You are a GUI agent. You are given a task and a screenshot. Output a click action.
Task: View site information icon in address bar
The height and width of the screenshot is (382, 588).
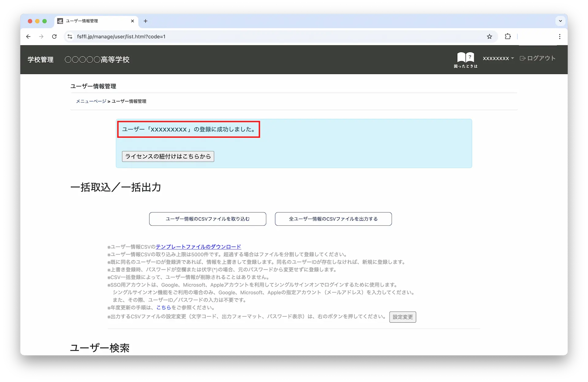(x=70, y=36)
